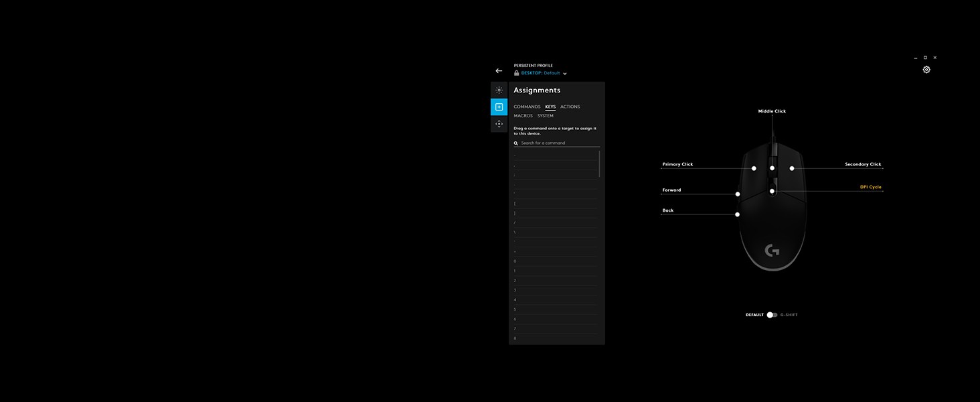The width and height of the screenshot is (980, 402).
Task: Click the DPI Cycle button marker dot
Action: tap(772, 192)
